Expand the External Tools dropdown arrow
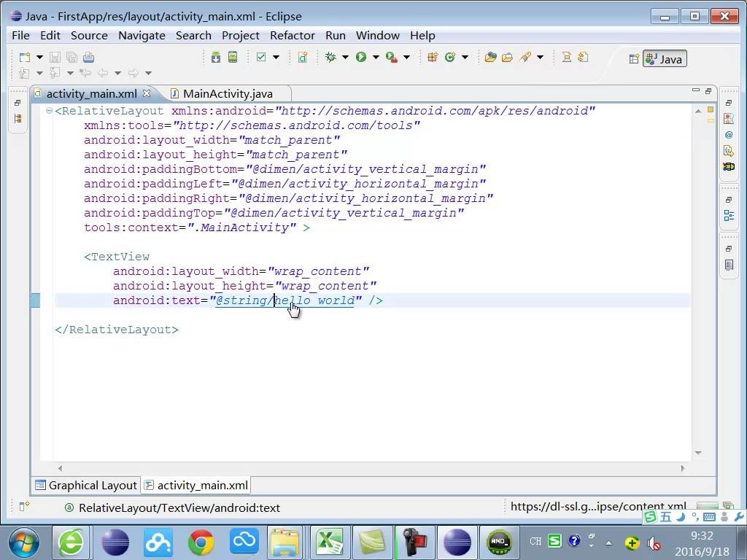The image size is (747, 560). pyautogui.click(x=406, y=57)
